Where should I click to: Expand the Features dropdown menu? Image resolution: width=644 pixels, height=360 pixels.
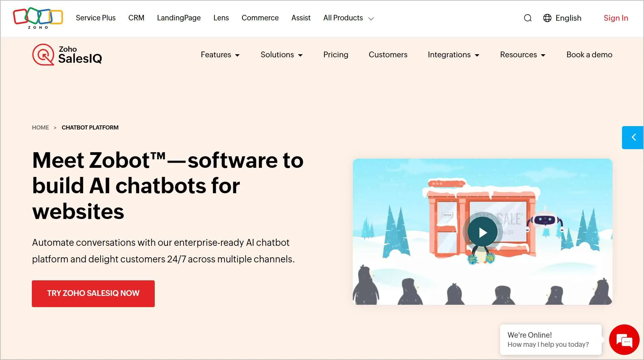coord(220,55)
